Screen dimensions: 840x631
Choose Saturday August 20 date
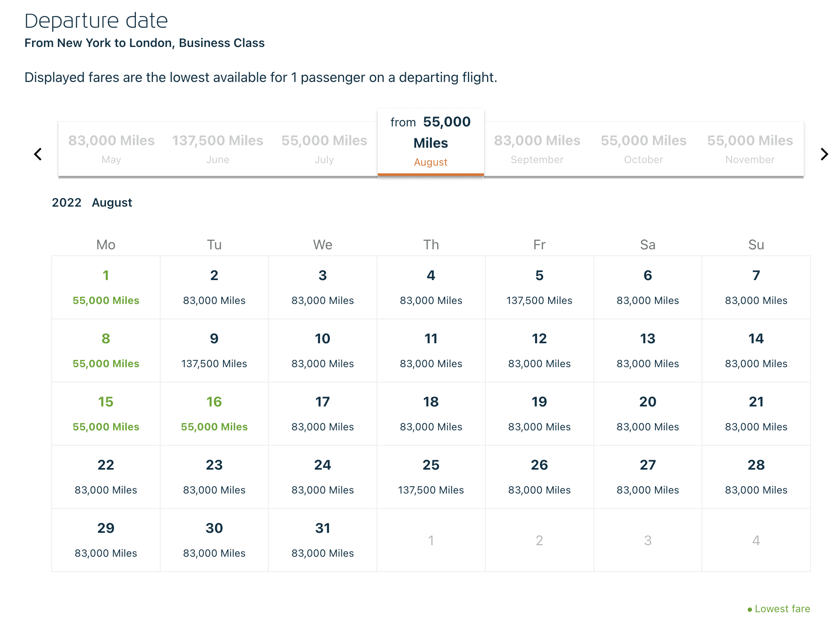pos(647,414)
